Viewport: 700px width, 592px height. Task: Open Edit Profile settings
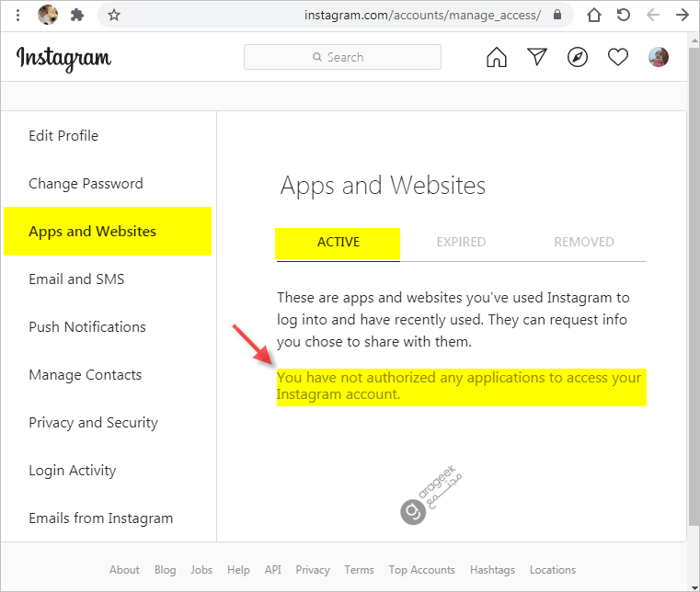point(63,136)
